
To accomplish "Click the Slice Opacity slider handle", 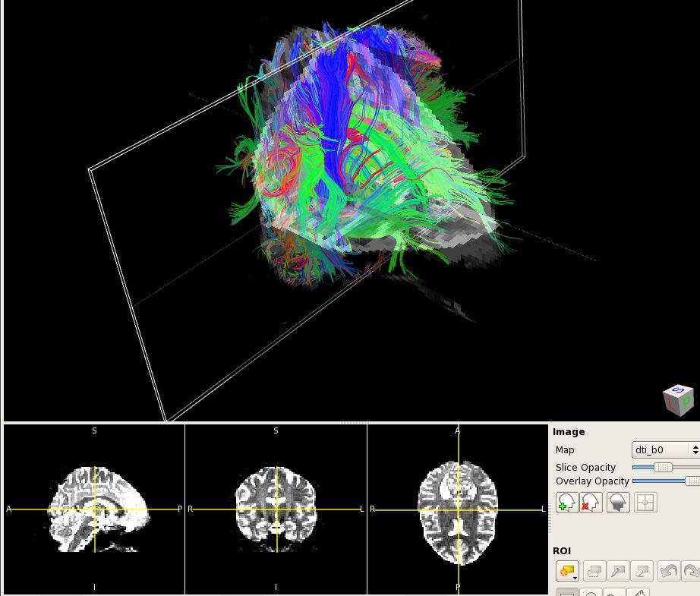I will [x=663, y=467].
